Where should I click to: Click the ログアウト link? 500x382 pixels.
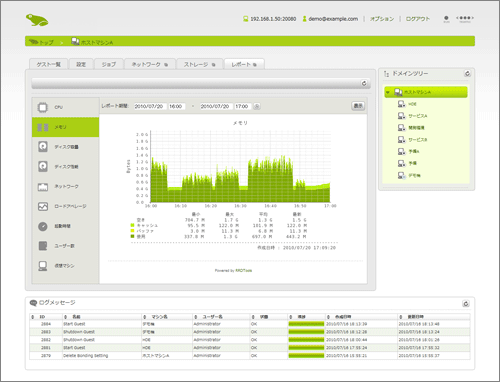[418, 19]
